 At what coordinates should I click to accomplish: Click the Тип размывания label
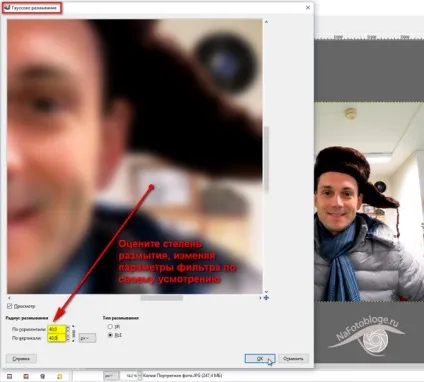pos(121,318)
